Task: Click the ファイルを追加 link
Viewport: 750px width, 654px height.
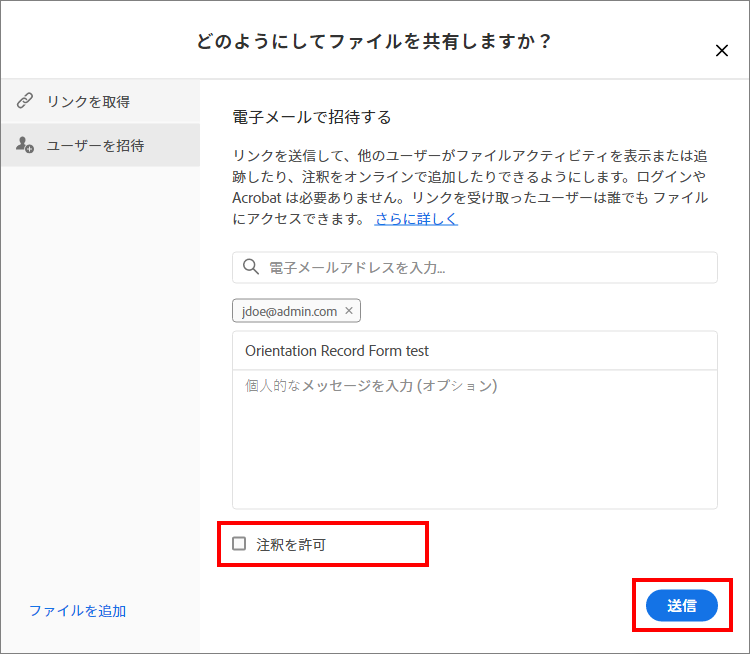Action: click(77, 611)
